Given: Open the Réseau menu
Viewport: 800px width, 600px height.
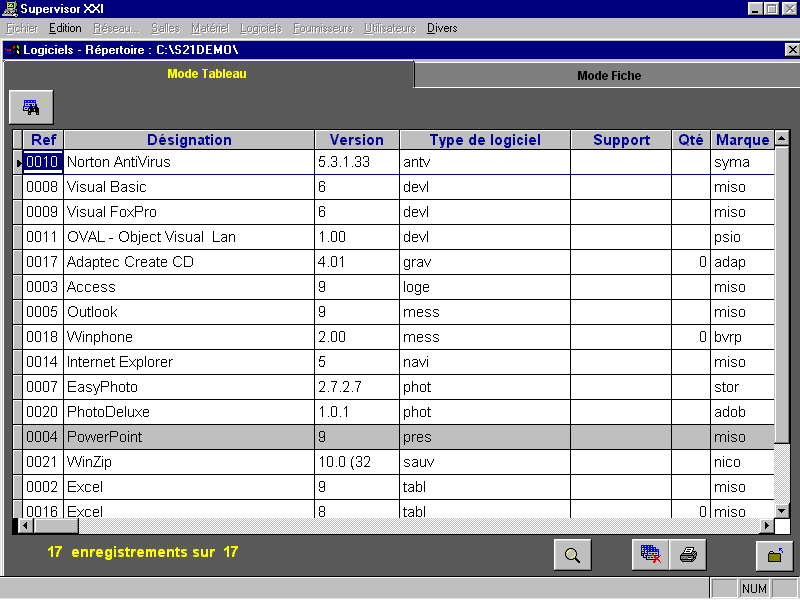Looking at the screenshot, I should tap(116, 29).
